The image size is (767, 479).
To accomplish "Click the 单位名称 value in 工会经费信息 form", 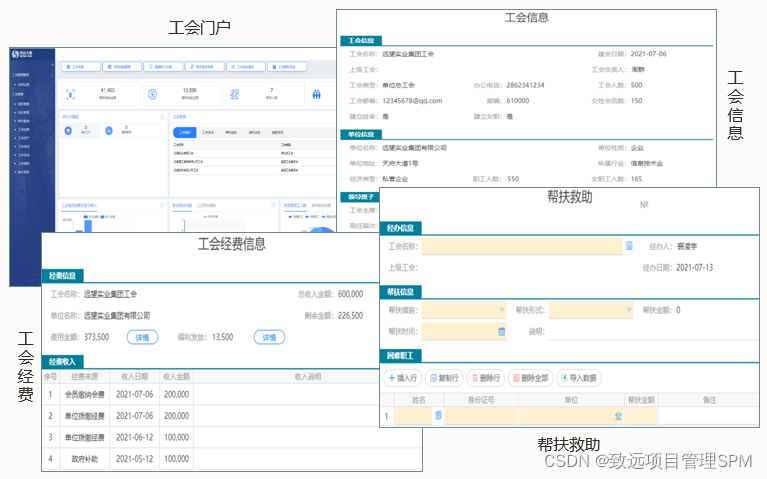I will [x=117, y=316].
